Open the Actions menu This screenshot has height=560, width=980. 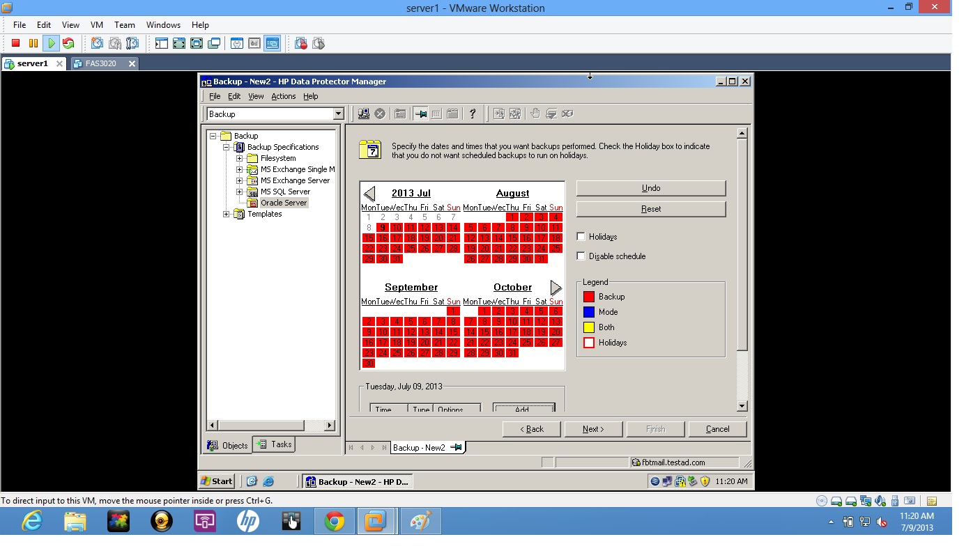point(283,96)
